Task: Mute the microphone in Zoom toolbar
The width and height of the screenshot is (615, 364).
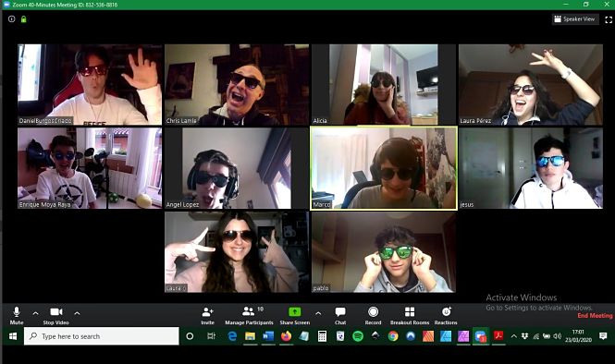Action: pos(17,315)
